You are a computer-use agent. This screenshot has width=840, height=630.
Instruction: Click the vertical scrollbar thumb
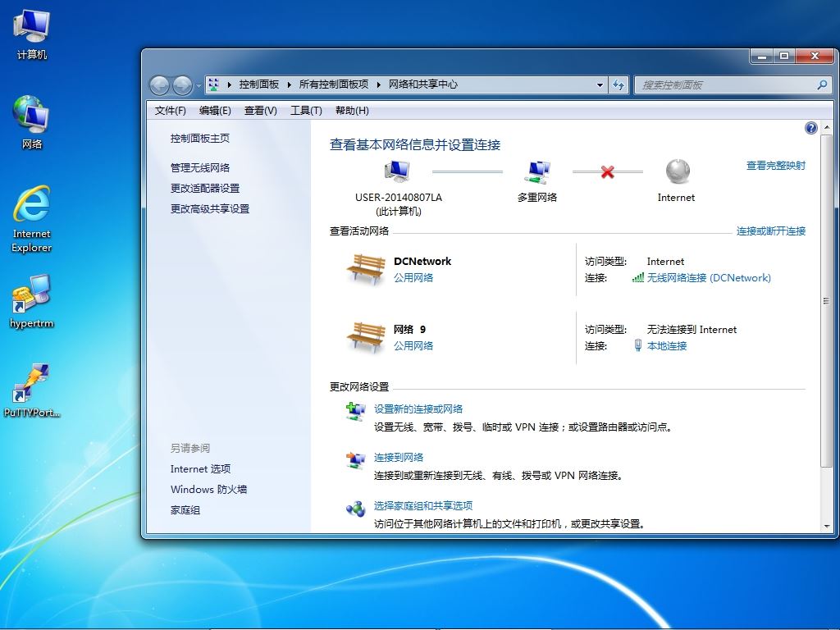click(826, 301)
